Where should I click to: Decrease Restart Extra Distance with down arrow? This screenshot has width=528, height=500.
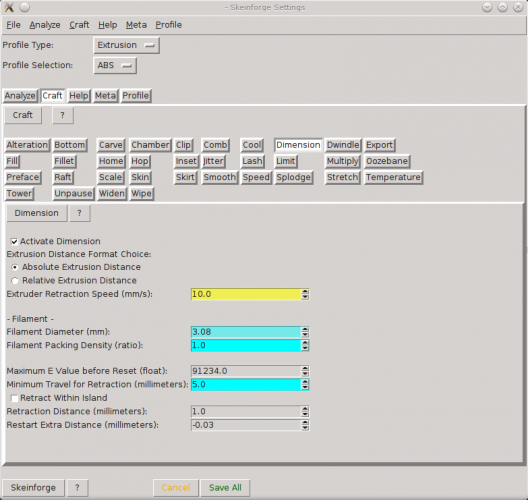(x=305, y=428)
